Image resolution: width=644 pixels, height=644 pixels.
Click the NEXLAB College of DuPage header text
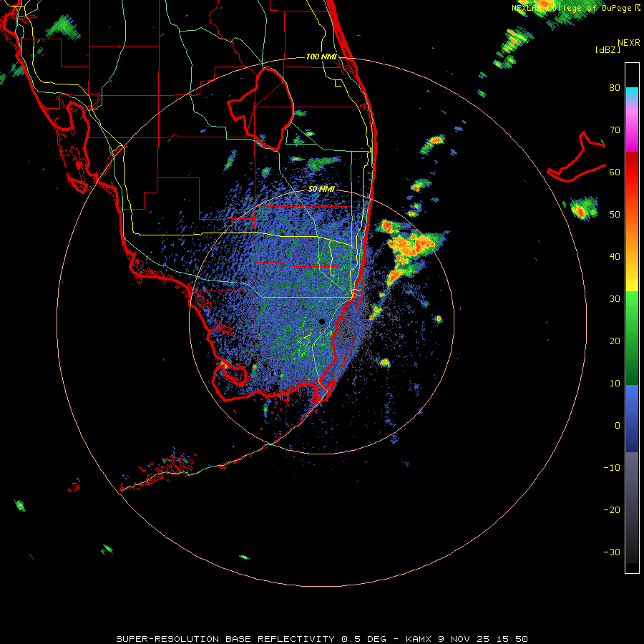[x=572, y=8]
